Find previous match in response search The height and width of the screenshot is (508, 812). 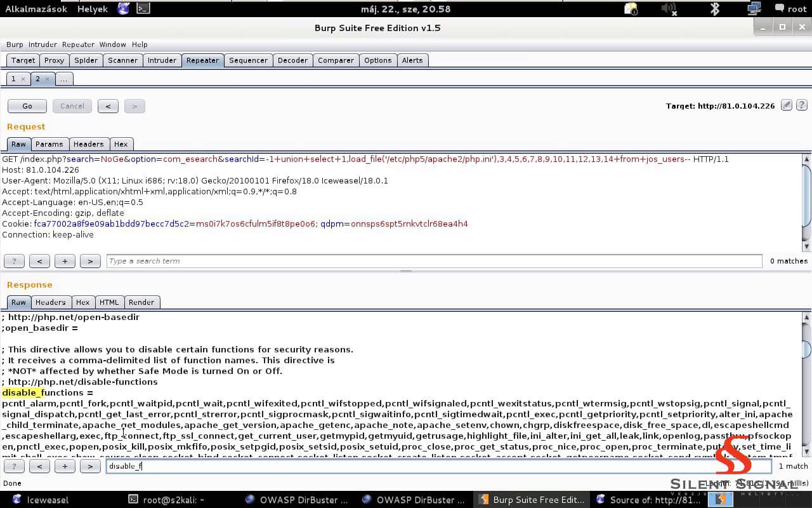tap(39, 466)
